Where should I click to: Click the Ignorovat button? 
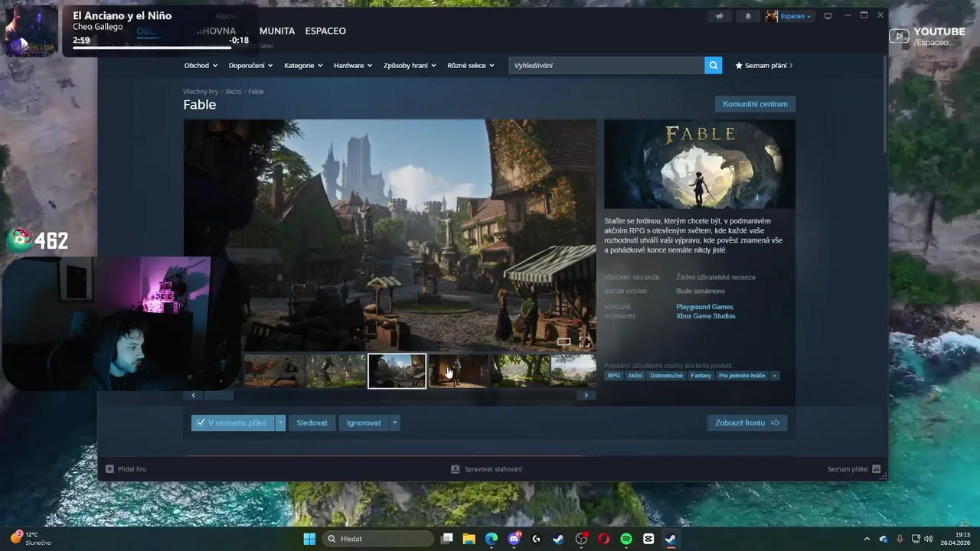[x=364, y=422]
